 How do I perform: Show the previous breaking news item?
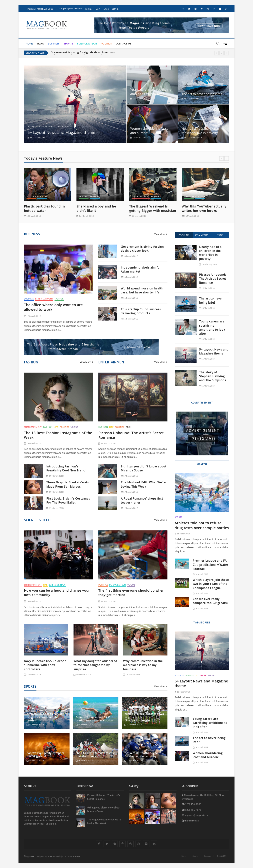[x=222, y=53]
